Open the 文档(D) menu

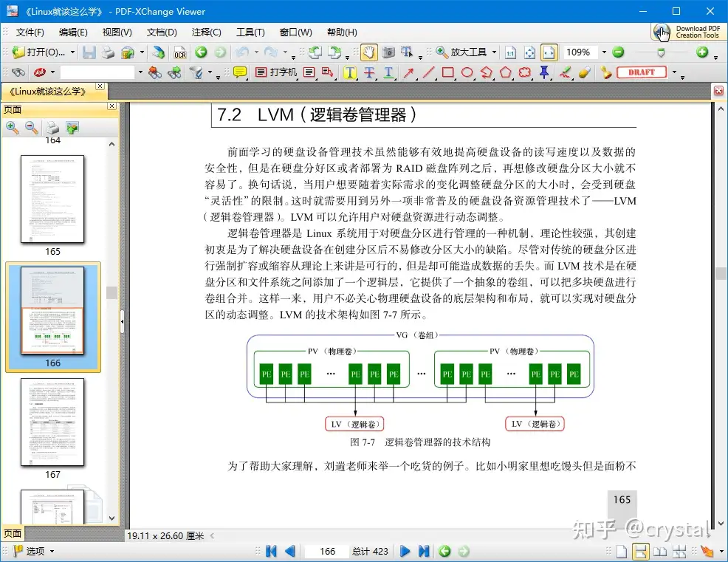(x=162, y=32)
